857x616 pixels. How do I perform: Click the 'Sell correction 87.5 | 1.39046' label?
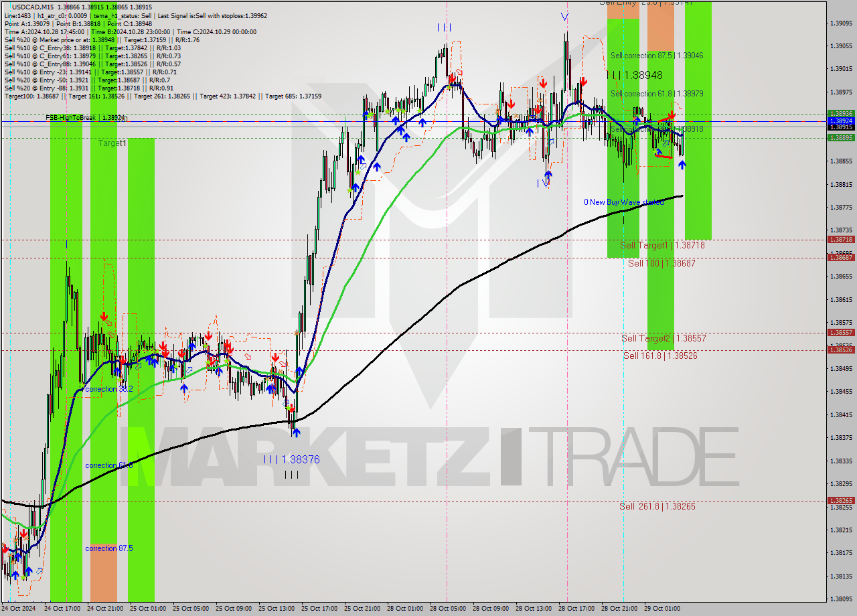(657, 56)
